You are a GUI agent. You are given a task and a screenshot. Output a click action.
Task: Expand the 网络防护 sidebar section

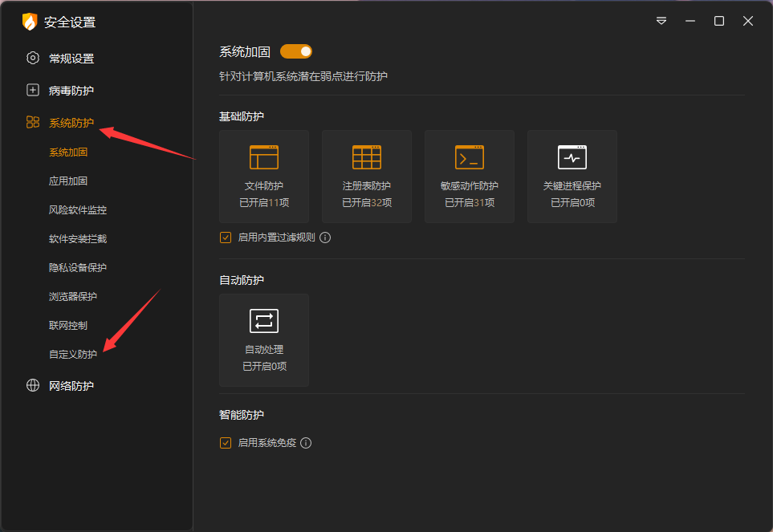[71, 385]
